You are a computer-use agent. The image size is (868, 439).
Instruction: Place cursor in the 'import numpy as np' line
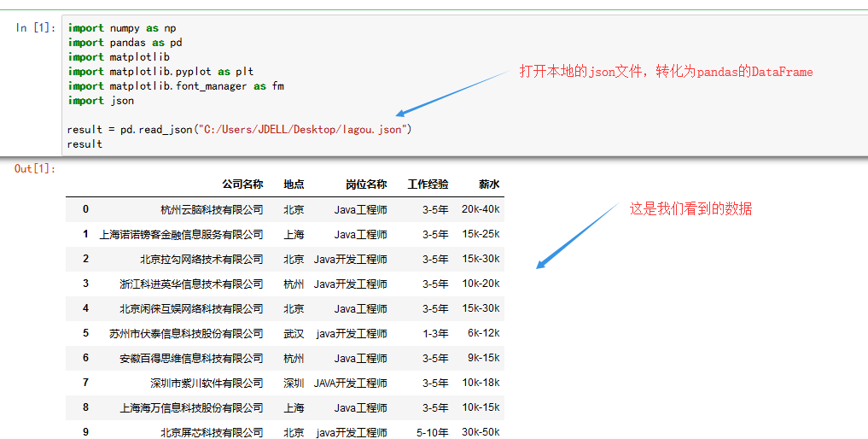[122, 27]
